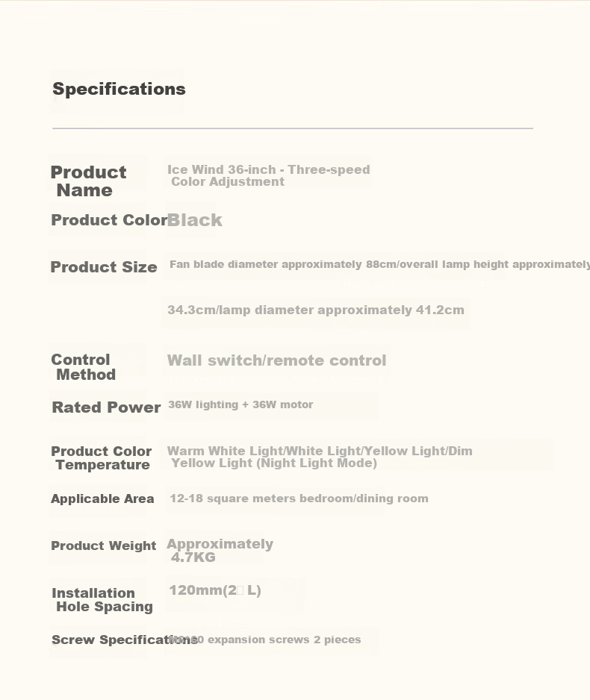Click the lamp diameter 41.2cm text
The width and height of the screenshot is (590, 700).
coord(316,310)
